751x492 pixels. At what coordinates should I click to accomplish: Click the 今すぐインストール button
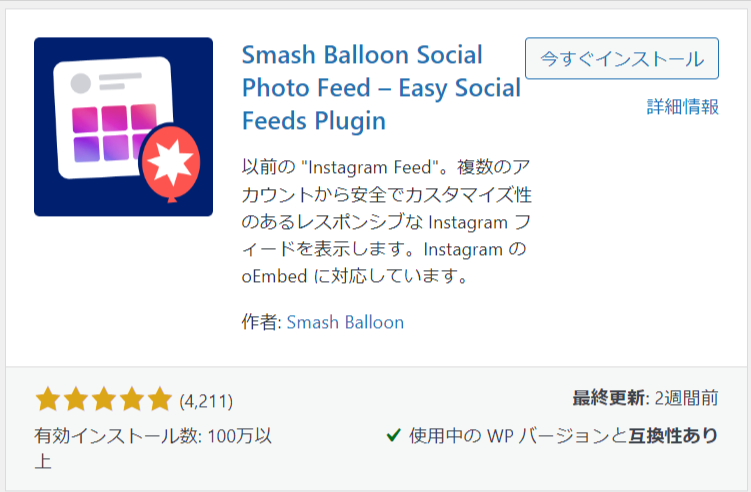(622, 58)
